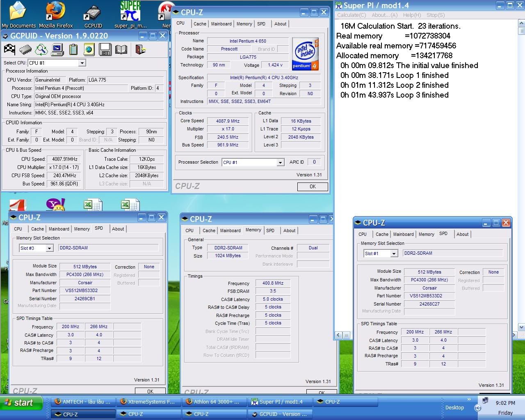This screenshot has height=420, width=525.
Task: Click the system tray network icon
Action: [486, 400]
